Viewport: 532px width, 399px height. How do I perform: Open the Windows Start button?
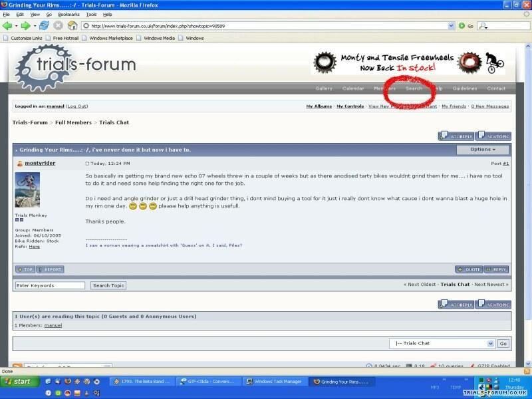(20, 382)
